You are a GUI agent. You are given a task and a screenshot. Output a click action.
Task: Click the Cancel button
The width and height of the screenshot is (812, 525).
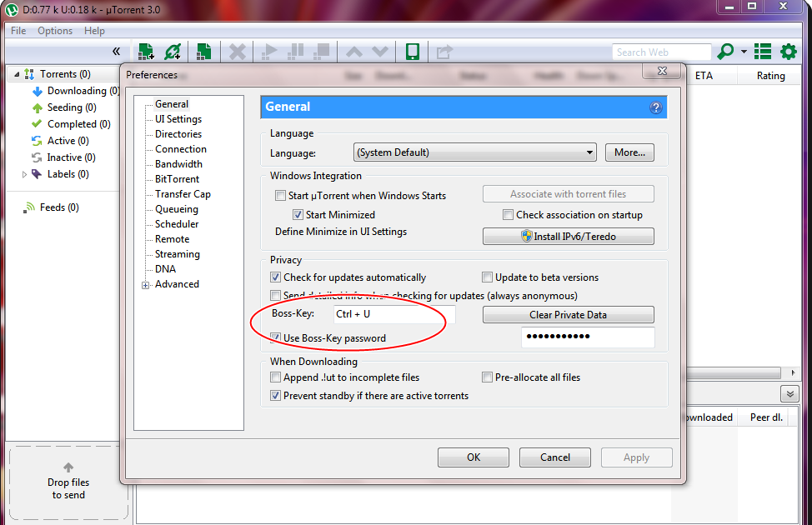(x=555, y=457)
